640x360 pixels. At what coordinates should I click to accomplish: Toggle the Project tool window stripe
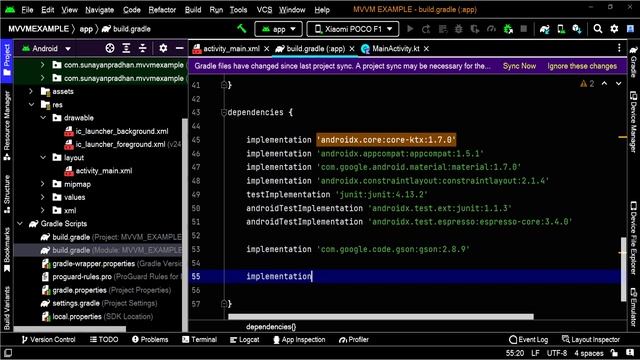pyautogui.click(x=7, y=60)
